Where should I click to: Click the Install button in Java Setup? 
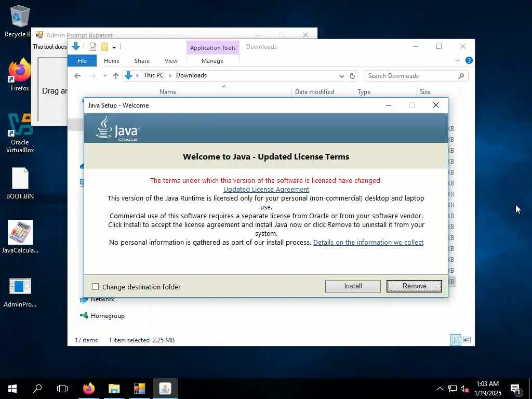(x=353, y=286)
